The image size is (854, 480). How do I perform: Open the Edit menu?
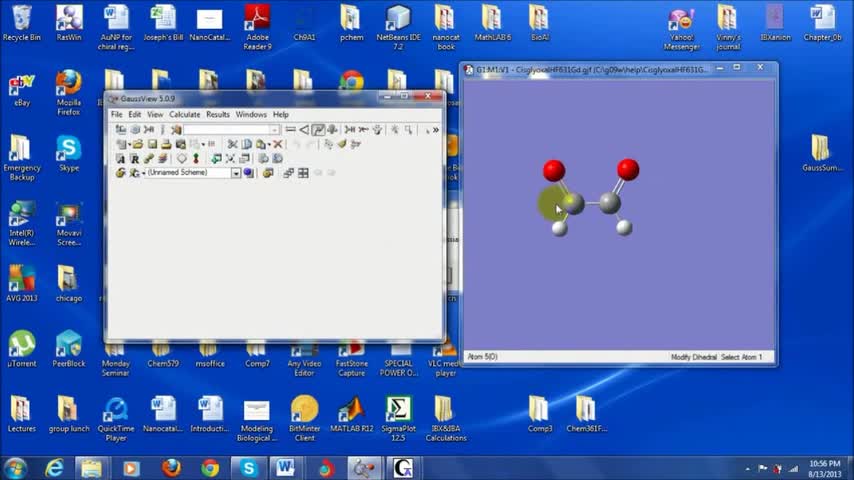[135, 114]
